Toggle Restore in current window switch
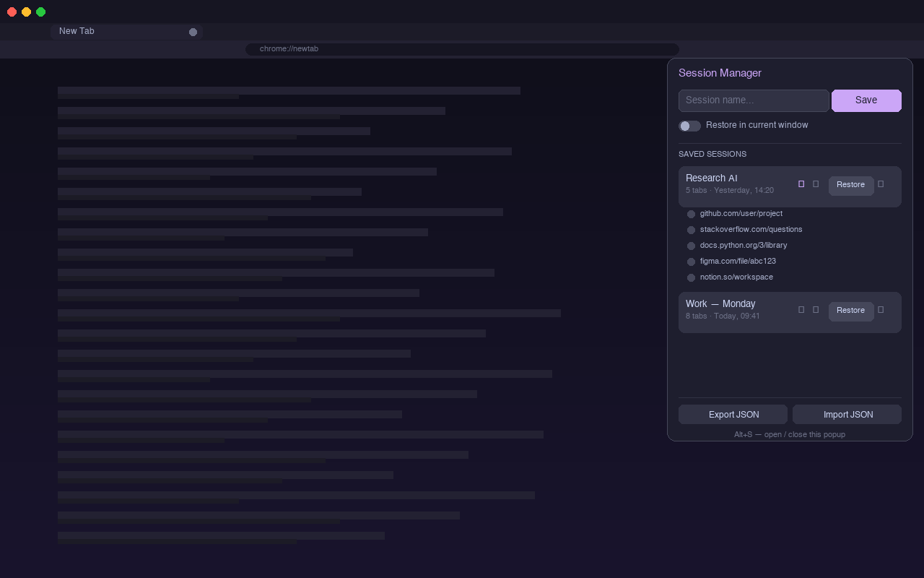Screen dimensions: 924x578 point(689,126)
